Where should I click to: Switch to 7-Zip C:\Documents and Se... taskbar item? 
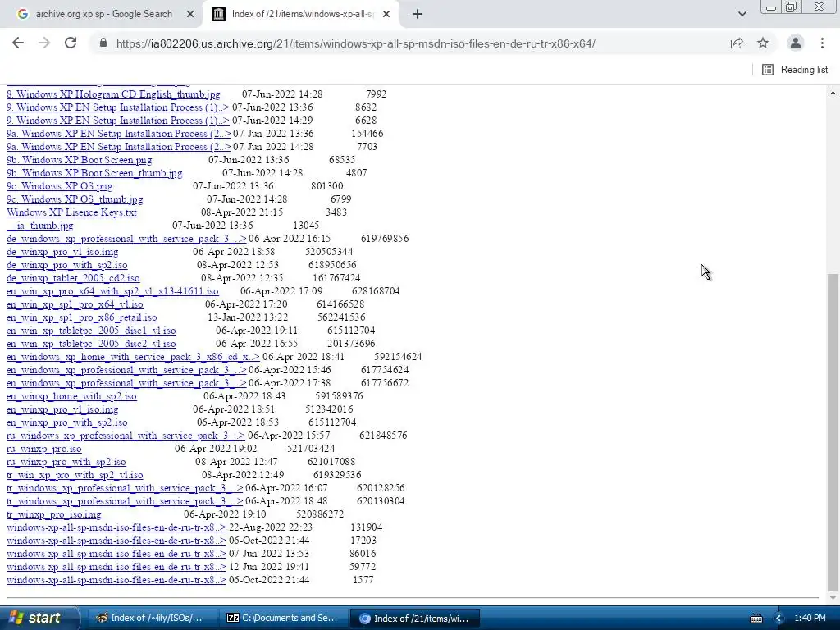[x=283, y=618]
